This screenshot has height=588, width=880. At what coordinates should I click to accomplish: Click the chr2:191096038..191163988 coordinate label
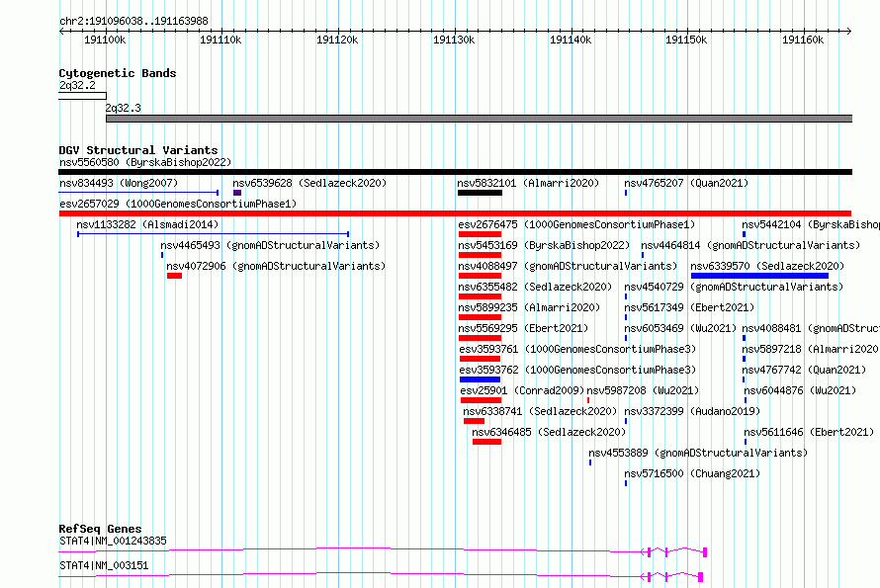[x=133, y=22]
